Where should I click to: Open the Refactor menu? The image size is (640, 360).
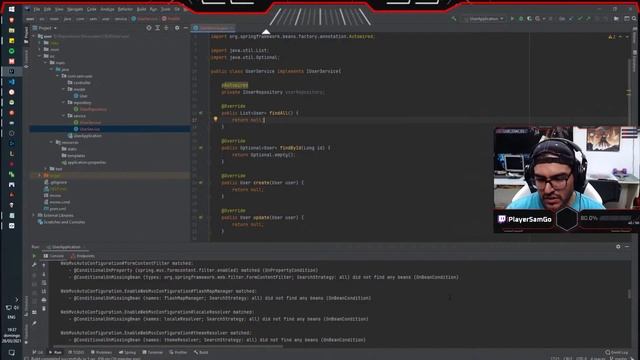(125, 9)
